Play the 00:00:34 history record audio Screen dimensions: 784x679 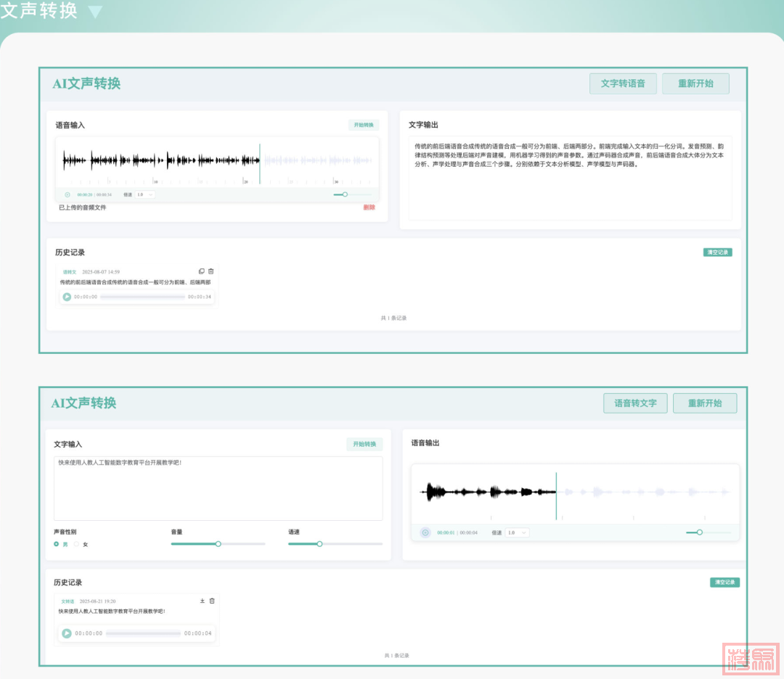67,297
